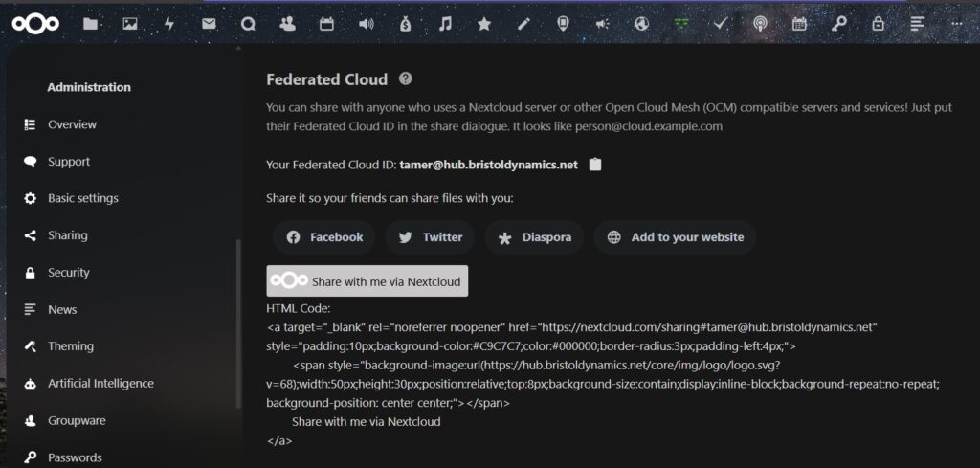The width and height of the screenshot is (980, 468).
Task: Click Add to your website button
Action: click(x=675, y=237)
